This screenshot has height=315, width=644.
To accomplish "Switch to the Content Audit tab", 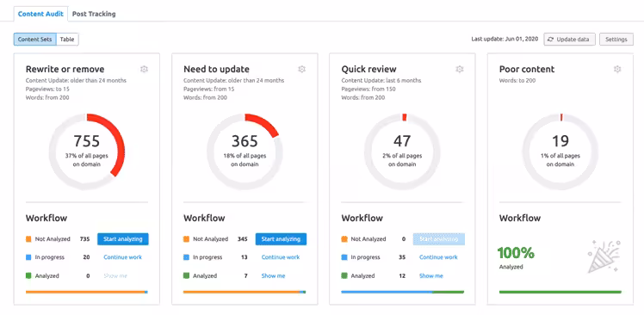I will pos(40,14).
